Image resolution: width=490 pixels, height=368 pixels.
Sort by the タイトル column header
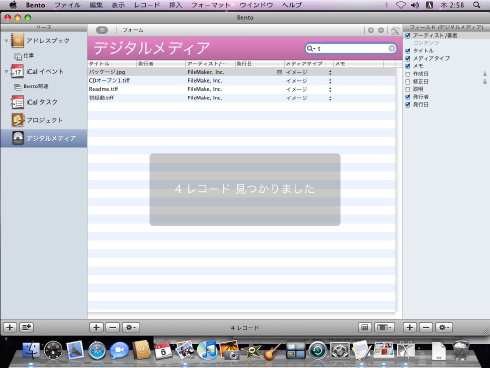tap(112, 63)
